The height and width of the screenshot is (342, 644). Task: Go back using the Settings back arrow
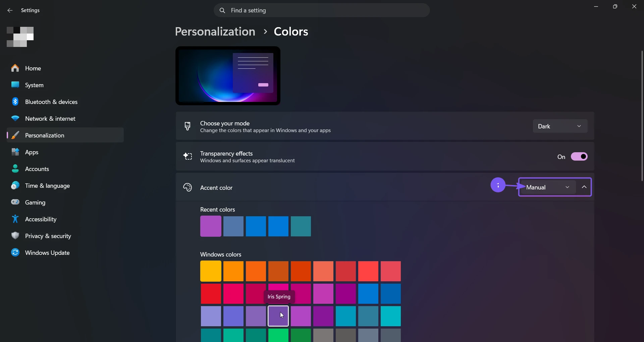10,10
